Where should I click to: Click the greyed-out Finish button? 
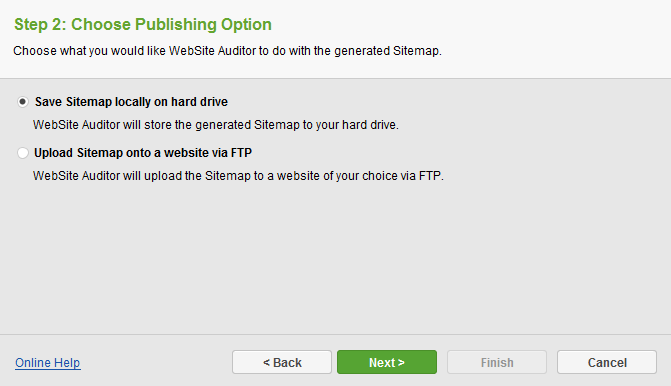pyautogui.click(x=497, y=362)
